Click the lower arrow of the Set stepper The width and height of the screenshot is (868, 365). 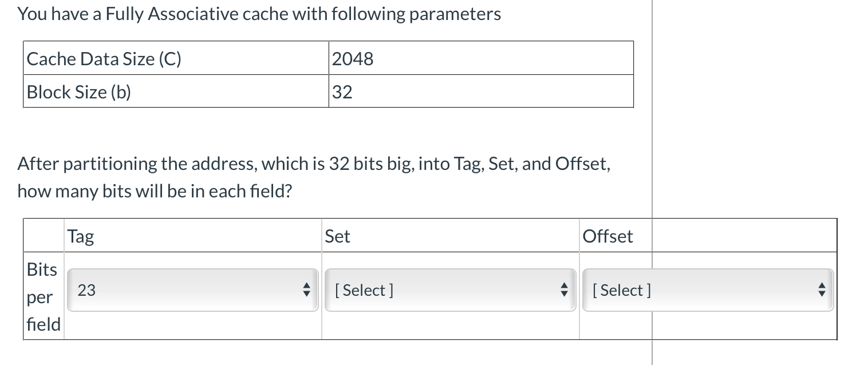565,294
